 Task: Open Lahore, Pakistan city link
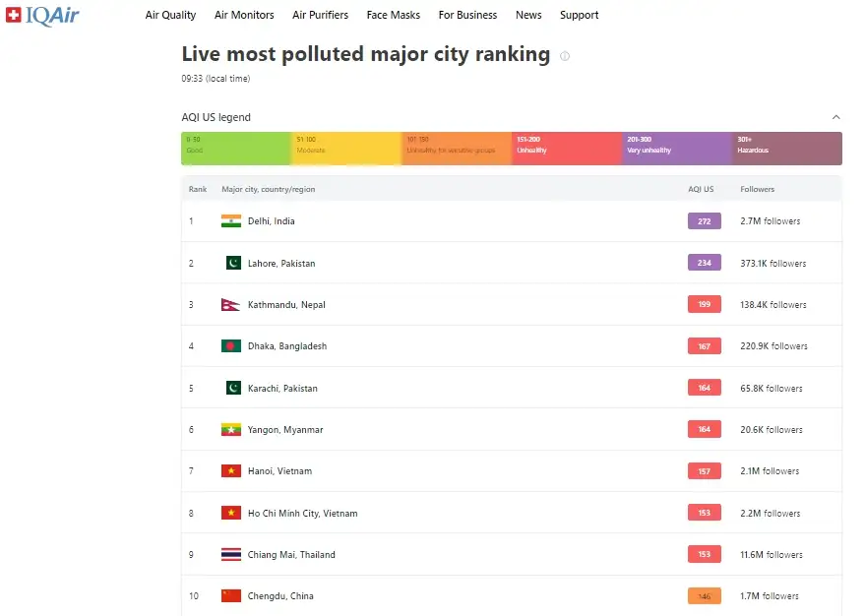(281, 264)
